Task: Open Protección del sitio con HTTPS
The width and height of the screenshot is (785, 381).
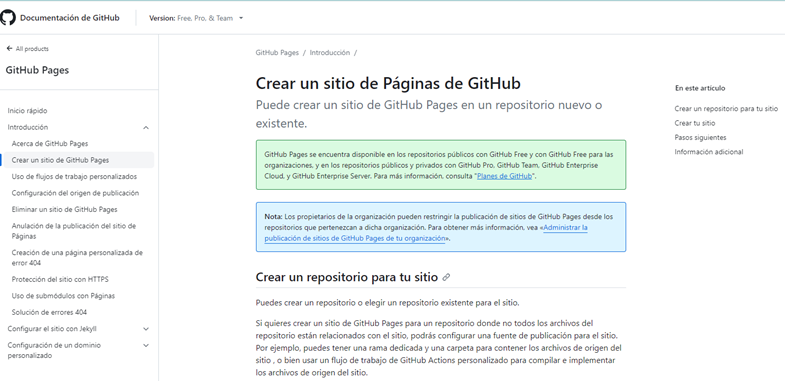Action: pyautogui.click(x=60, y=279)
